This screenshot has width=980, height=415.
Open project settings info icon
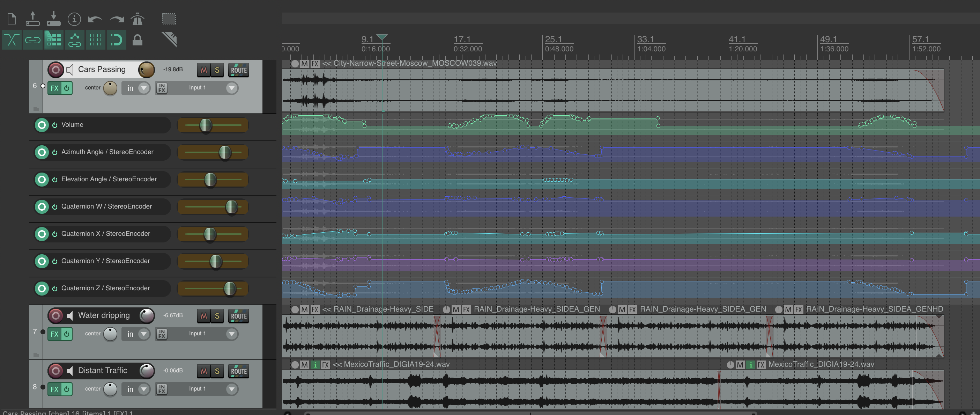[74, 19]
